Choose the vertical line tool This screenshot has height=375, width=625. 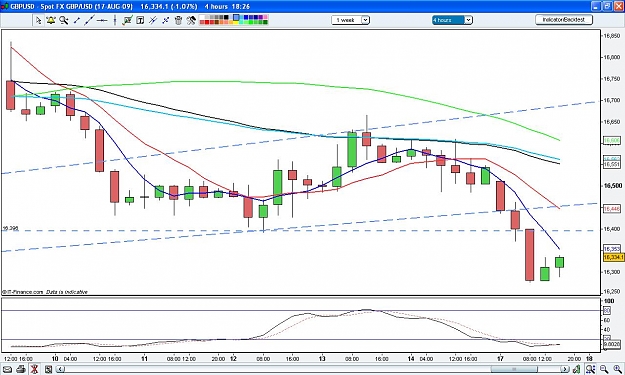115,20
